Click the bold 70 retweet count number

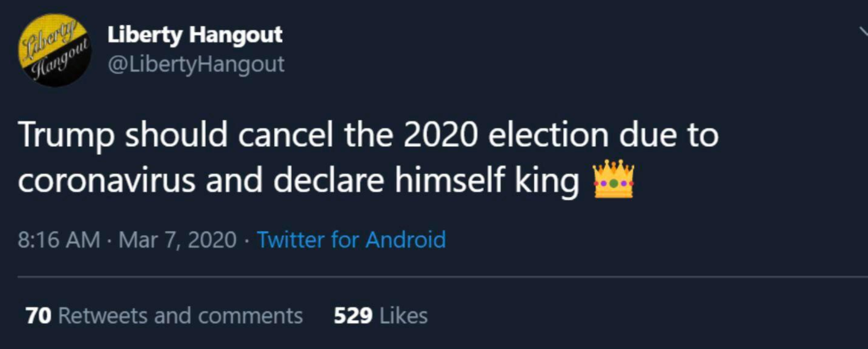38,316
